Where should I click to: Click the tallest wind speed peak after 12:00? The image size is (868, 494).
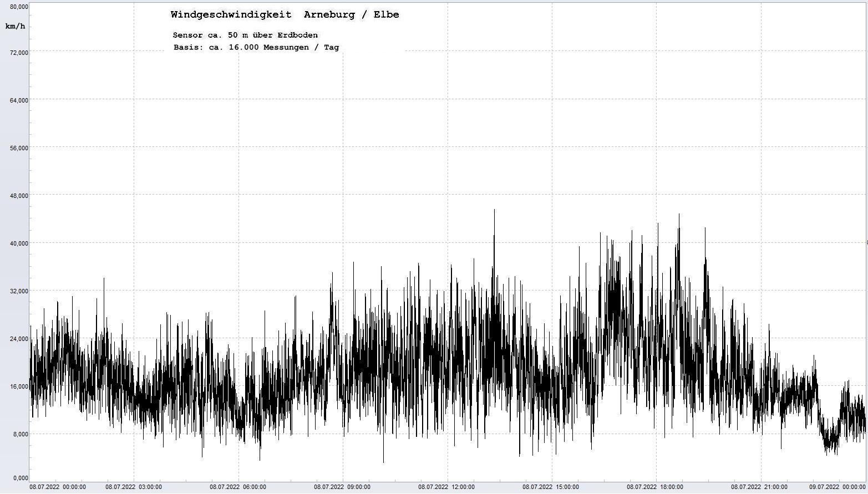494,211
